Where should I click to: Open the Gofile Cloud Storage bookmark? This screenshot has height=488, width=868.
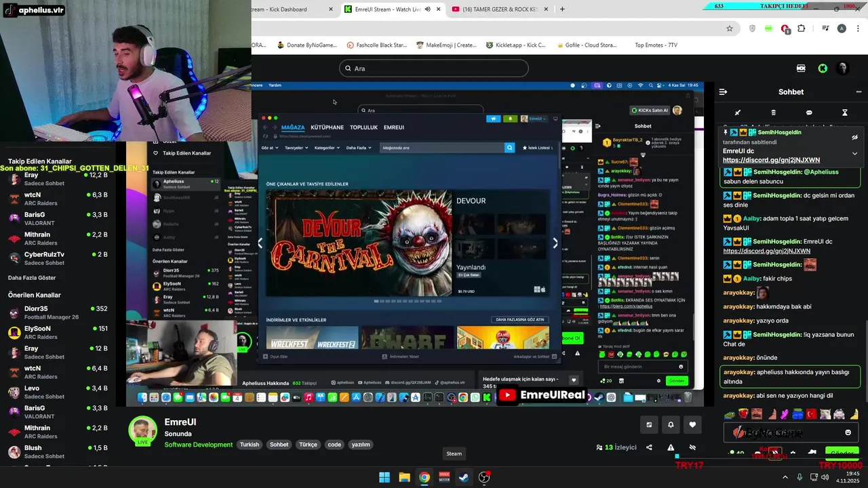pyautogui.click(x=586, y=45)
